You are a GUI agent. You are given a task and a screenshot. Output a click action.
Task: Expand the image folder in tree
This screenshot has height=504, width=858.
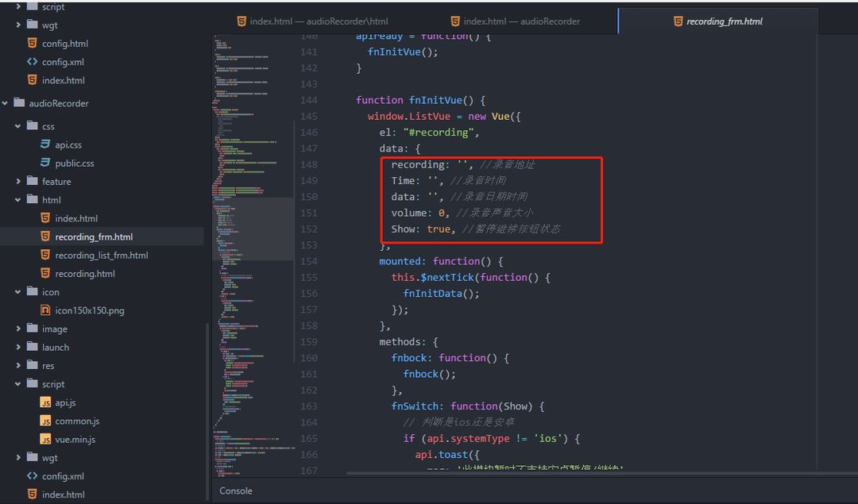[18, 329]
